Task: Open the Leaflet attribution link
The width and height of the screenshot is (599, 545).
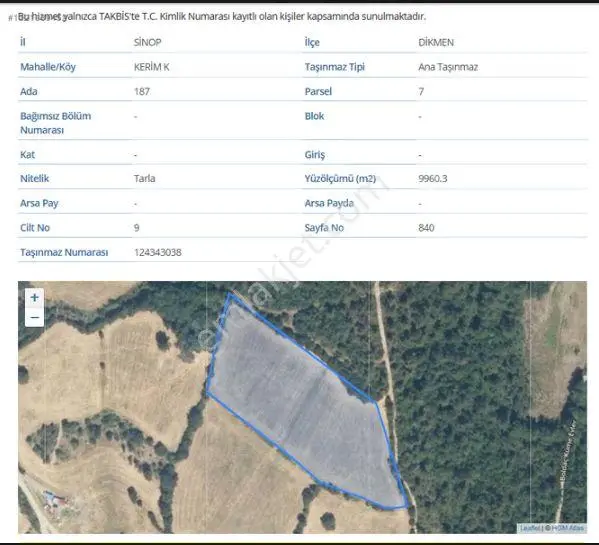Action: click(x=531, y=528)
